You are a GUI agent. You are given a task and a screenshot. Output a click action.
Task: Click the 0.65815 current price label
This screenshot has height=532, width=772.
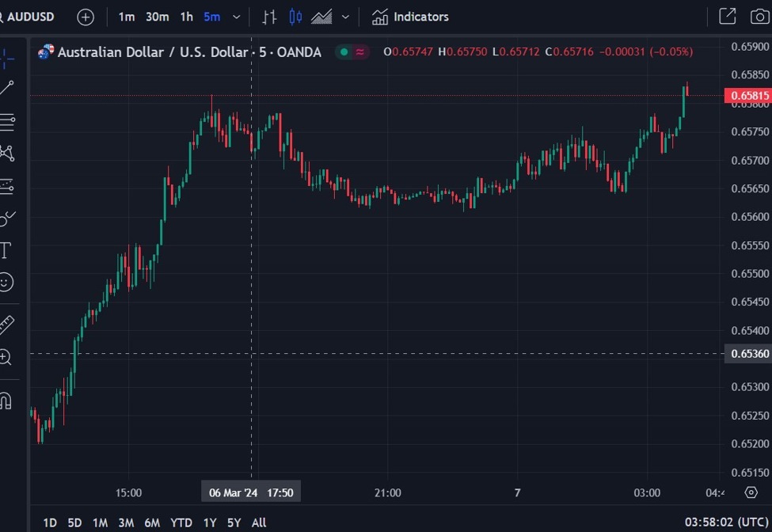[747, 97]
